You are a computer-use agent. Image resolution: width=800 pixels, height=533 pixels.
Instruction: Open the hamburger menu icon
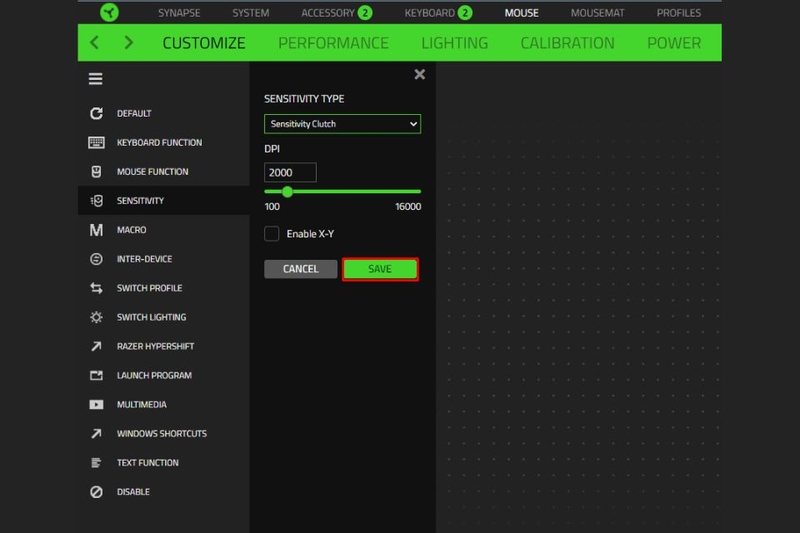[95, 79]
